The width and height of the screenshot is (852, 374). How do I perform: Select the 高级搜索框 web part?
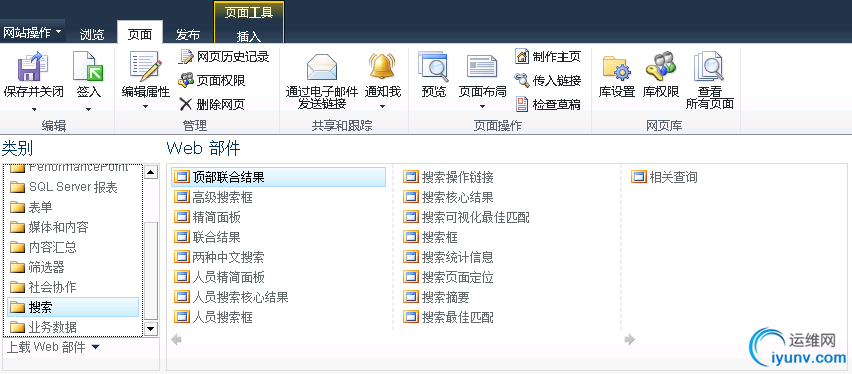click(x=214, y=197)
